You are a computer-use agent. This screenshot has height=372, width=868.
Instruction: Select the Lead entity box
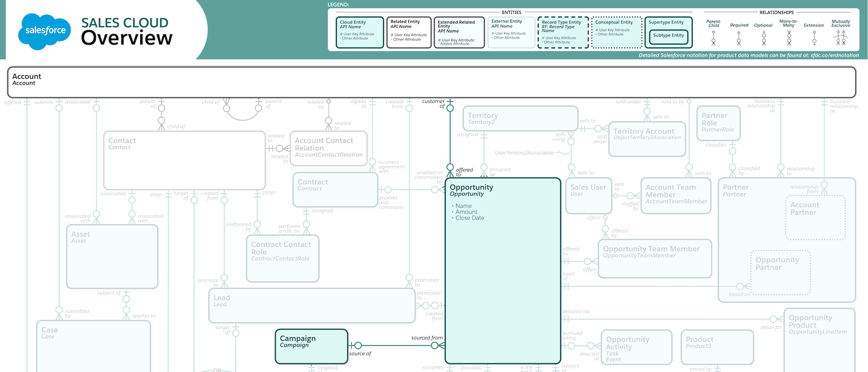click(x=312, y=306)
